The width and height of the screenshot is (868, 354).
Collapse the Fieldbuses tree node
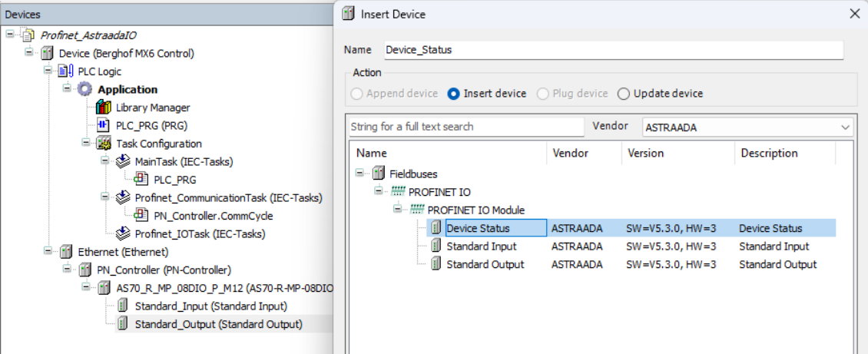coord(359,174)
